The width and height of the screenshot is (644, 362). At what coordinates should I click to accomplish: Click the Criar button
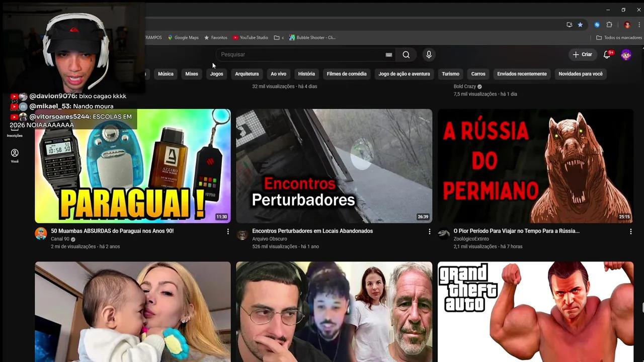(582, 54)
